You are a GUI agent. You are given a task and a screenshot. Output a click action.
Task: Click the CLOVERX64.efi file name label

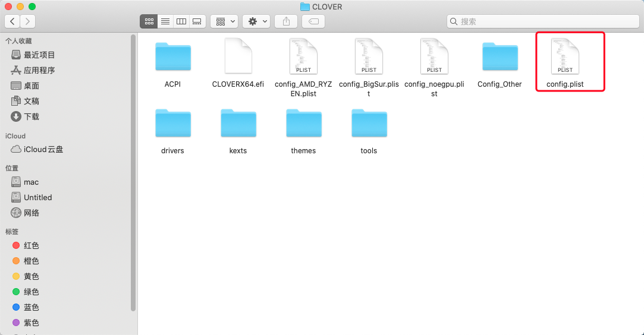click(x=238, y=84)
